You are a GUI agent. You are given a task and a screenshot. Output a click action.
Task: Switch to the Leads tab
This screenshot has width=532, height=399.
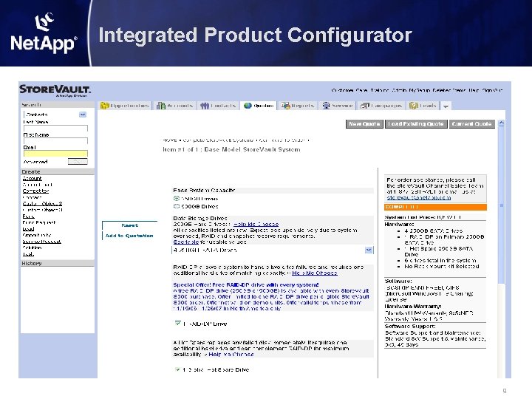pos(423,106)
